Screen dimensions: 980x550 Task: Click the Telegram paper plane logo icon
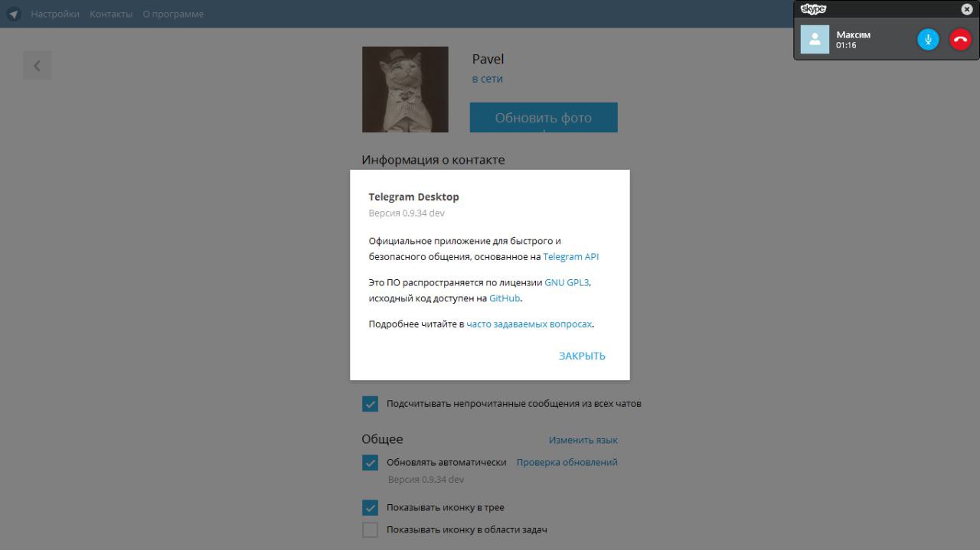pyautogui.click(x=14, y=14)
